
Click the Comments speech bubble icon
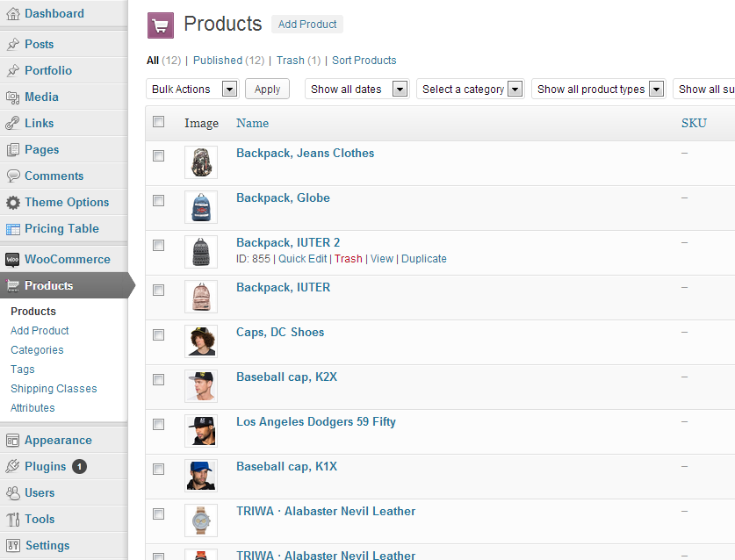coord(12,176)
